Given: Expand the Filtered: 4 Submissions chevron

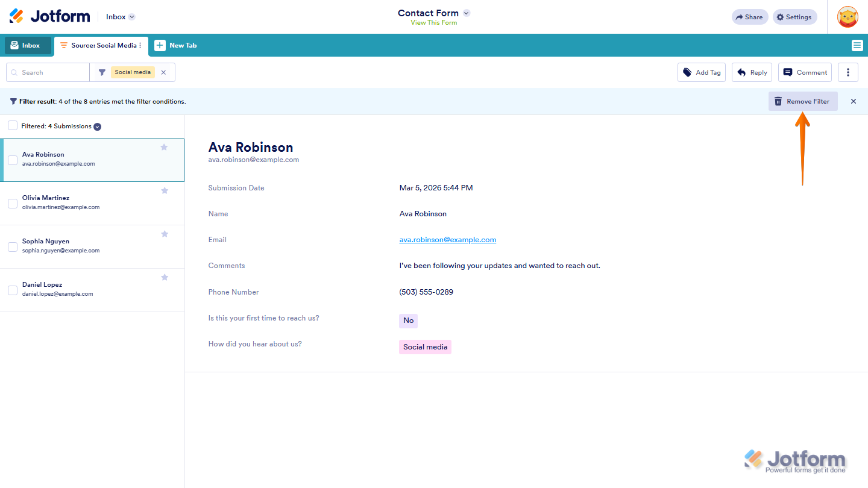Looking at the screenshot, I should [97, 127].
